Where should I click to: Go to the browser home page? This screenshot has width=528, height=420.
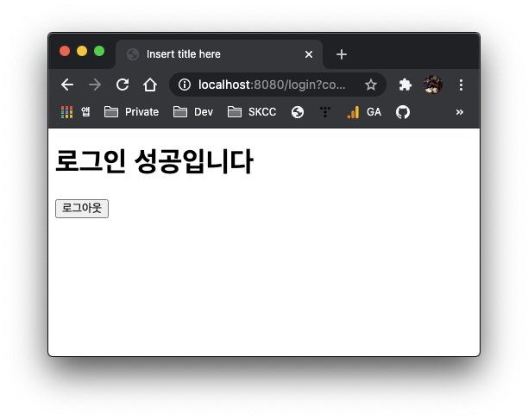150,85
